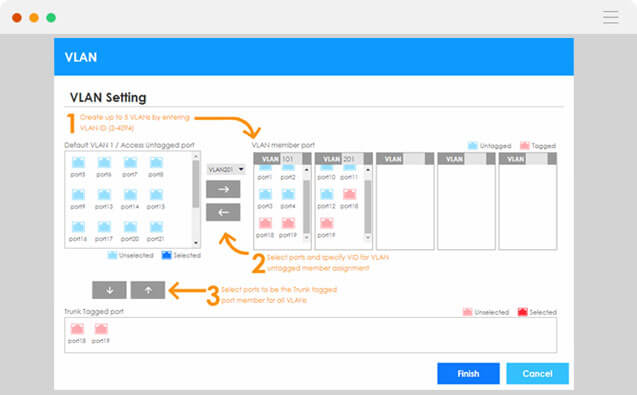Click down arrow to add trunk tagged ports
The width and height of the screenshot is (637, 395).
(x=109, y=290)
